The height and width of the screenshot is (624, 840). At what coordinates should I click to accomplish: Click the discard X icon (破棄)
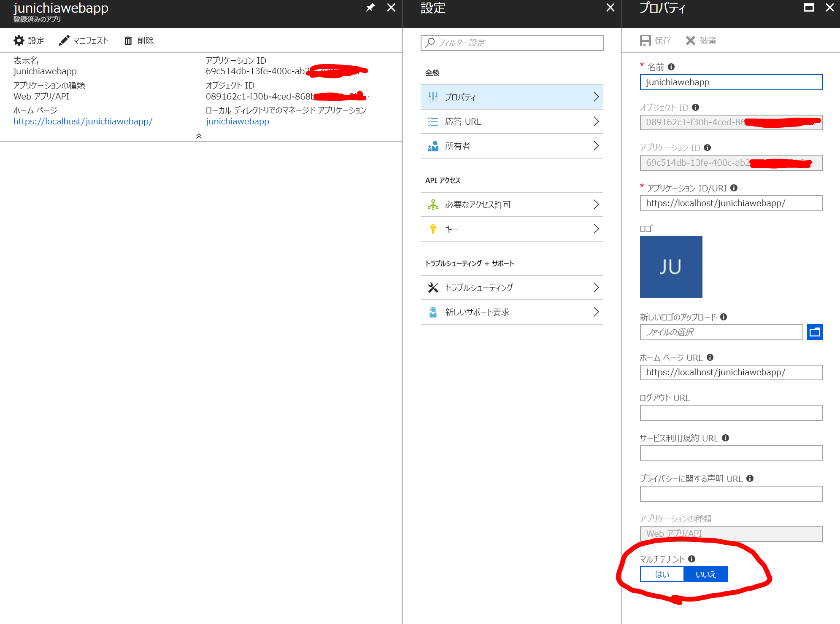pos(690,40)
